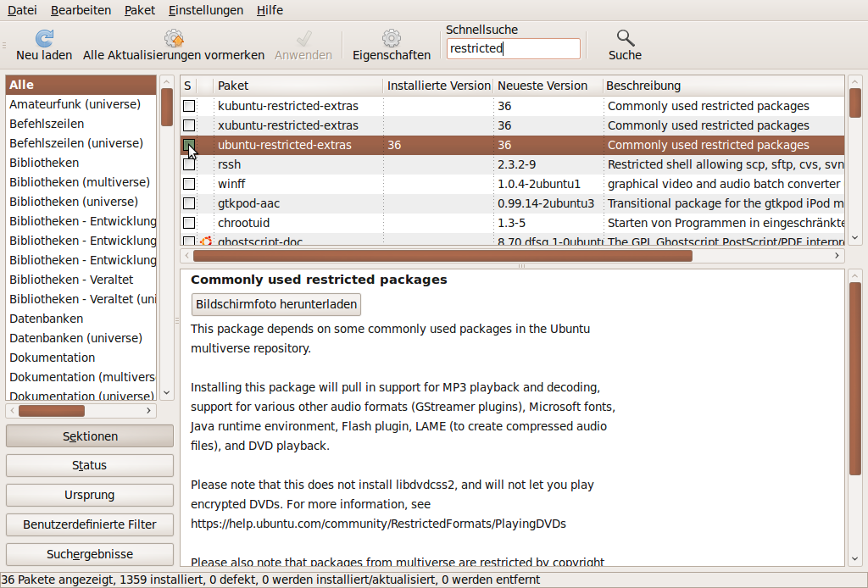This screenshot has height=588, width=868.
Task: Open the Bearbeiten menu
Action: tap(81, 10)
